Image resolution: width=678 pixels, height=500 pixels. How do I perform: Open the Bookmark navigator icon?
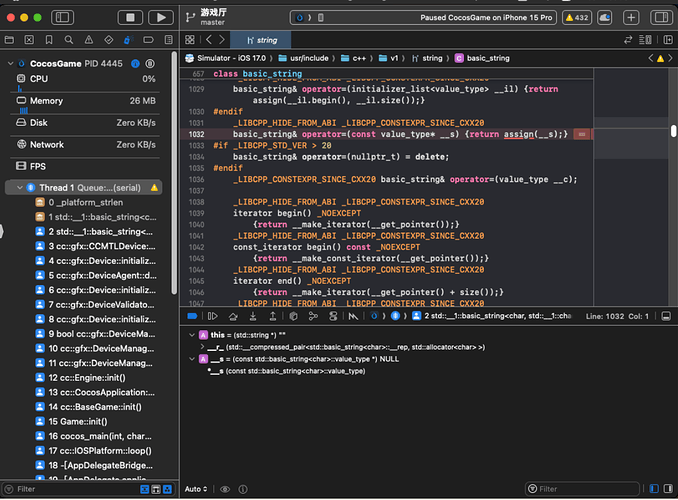49,40
